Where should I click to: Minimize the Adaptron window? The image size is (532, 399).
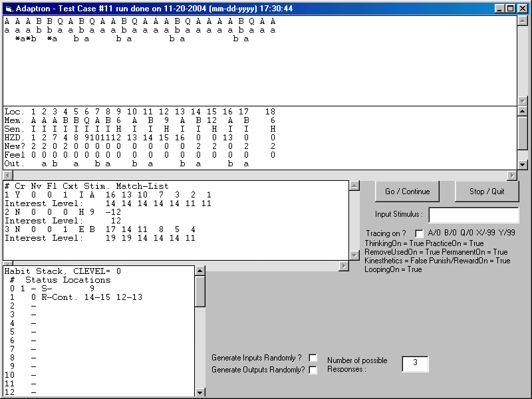(499, 9)
